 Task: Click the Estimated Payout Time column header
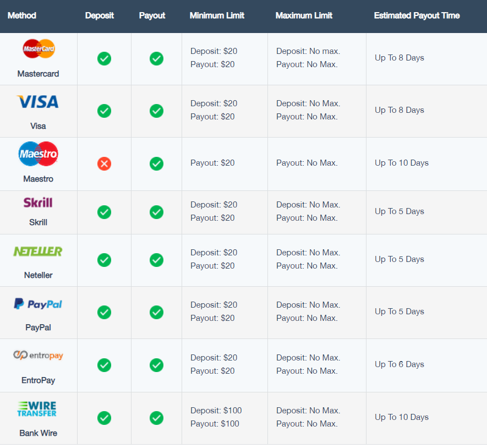coord(417,15)
